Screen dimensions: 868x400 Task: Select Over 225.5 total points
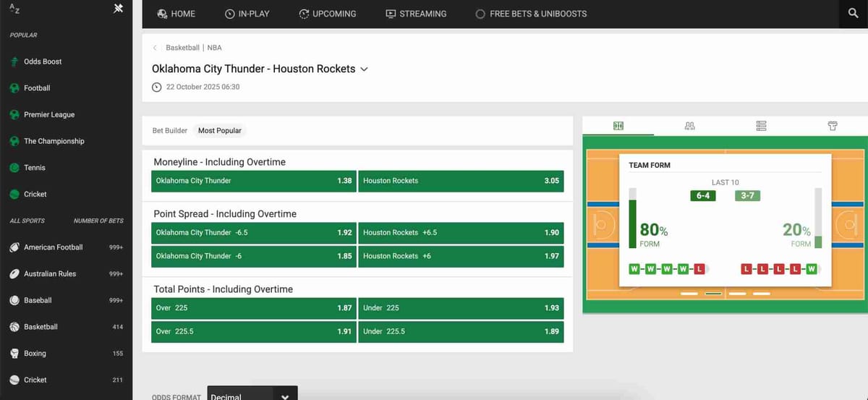[x=253, y=331]
